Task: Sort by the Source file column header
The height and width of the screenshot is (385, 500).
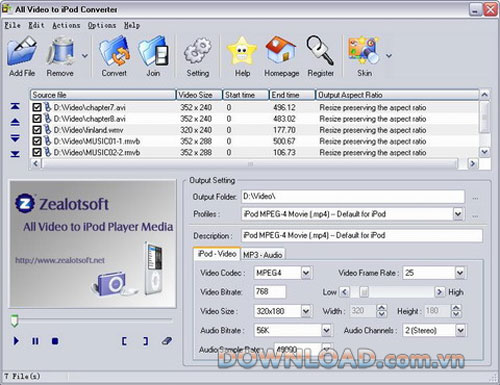Action: tap(103, 95)
